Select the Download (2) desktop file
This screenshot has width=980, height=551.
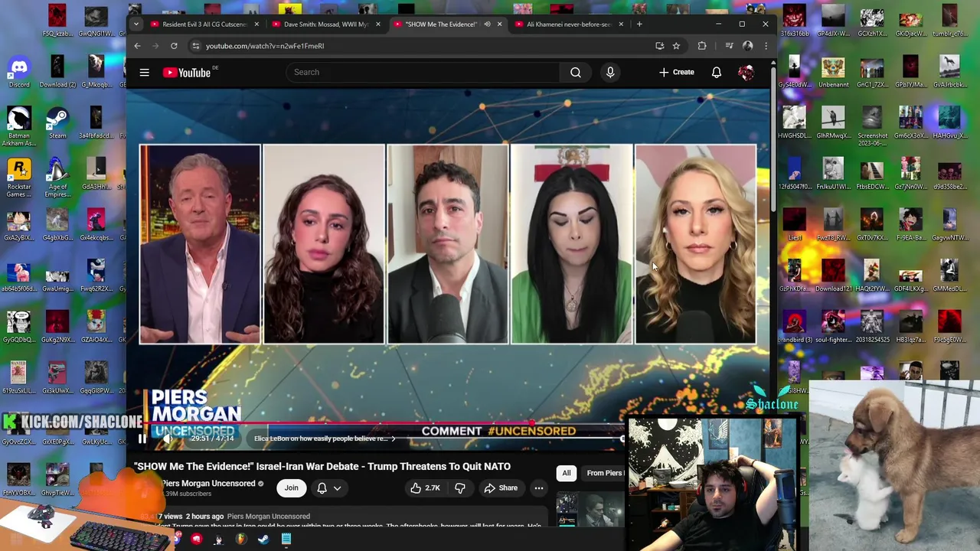[57, 70]
